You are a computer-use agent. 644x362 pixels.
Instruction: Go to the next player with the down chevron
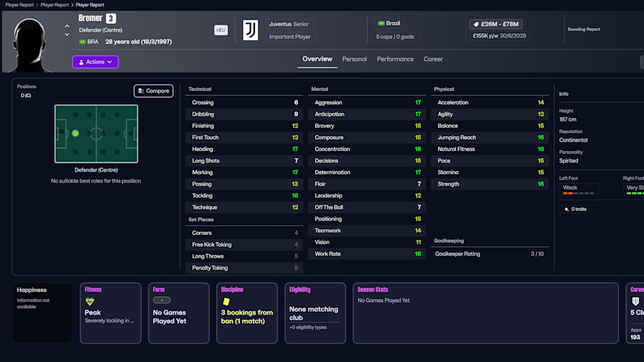coord(67,35)
